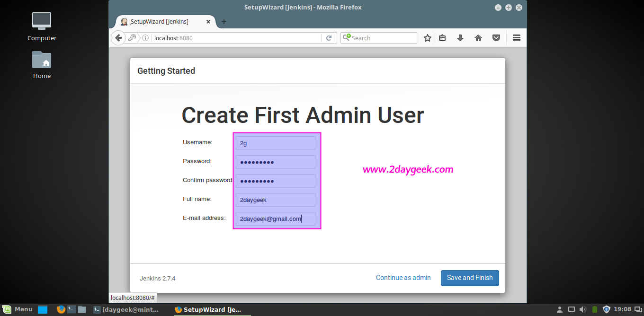
Task: Open the Firefox hamburger menu
Action: tap(517, 38)
